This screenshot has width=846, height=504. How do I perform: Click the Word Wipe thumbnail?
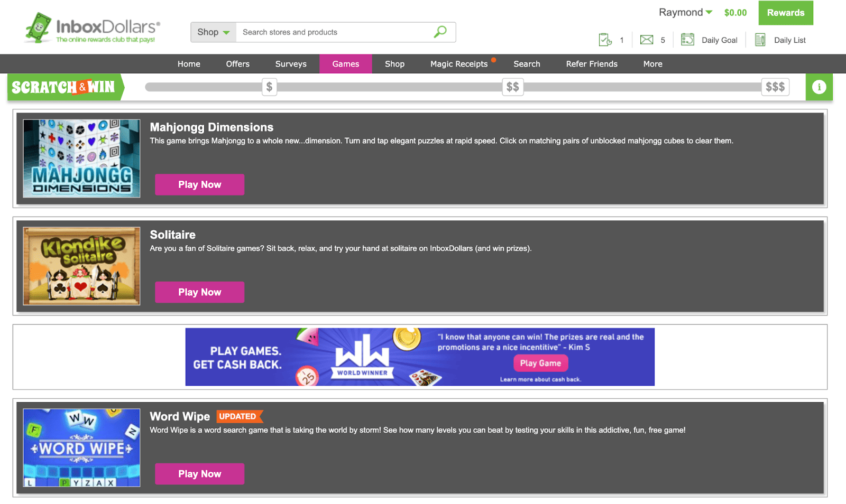coord(81,448)
